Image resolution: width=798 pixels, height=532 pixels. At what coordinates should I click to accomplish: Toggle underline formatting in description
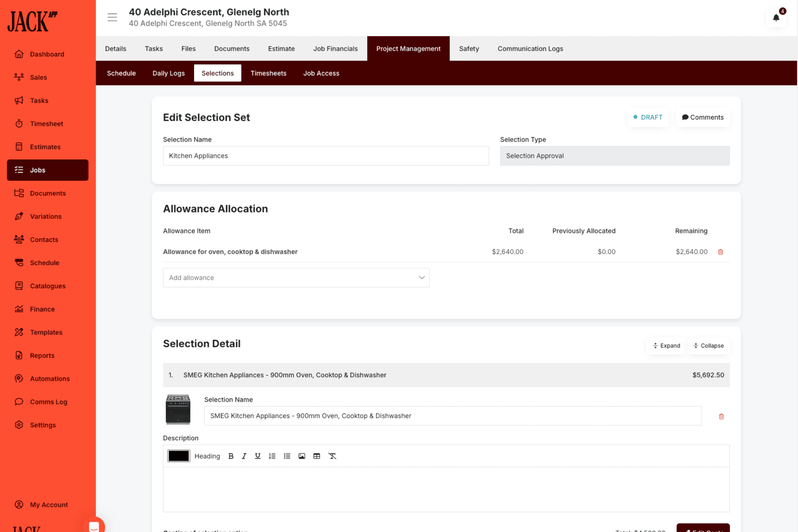pyautogui.click(x=257, y=456)
